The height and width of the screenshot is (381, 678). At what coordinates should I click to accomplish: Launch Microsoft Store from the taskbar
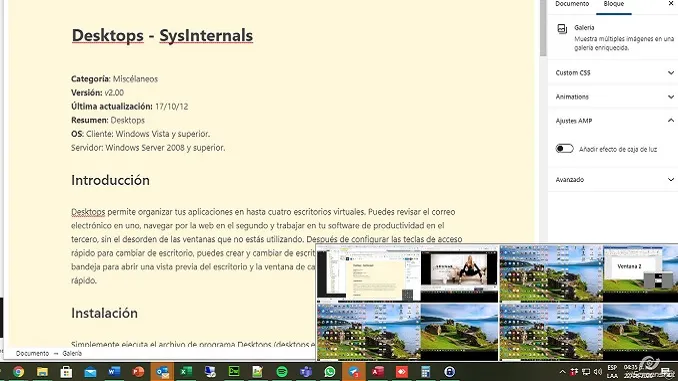[66, 372]
